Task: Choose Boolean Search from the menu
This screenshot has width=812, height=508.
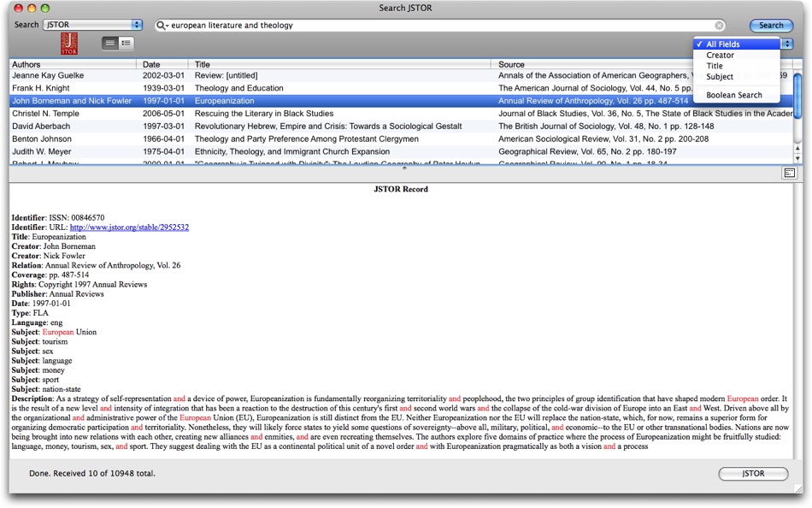Action: point(737,95)
